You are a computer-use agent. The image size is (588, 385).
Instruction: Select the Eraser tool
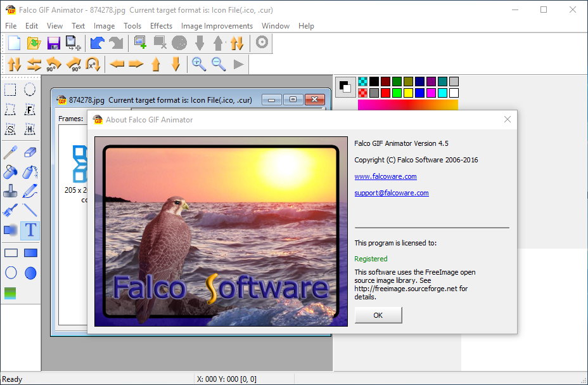point(30,152)
